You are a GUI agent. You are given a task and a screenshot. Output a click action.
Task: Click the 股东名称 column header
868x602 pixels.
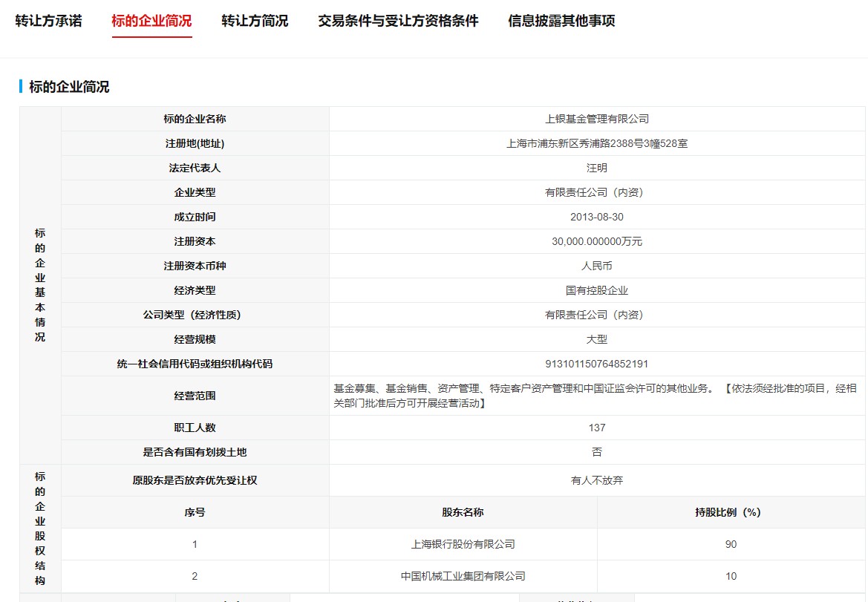[463, 512]
